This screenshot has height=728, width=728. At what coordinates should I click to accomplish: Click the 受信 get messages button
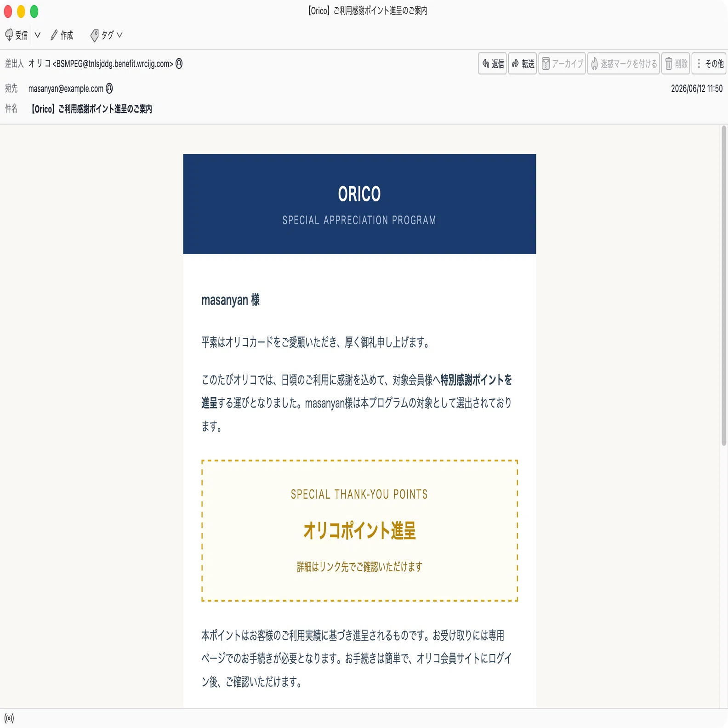point(16,35)
